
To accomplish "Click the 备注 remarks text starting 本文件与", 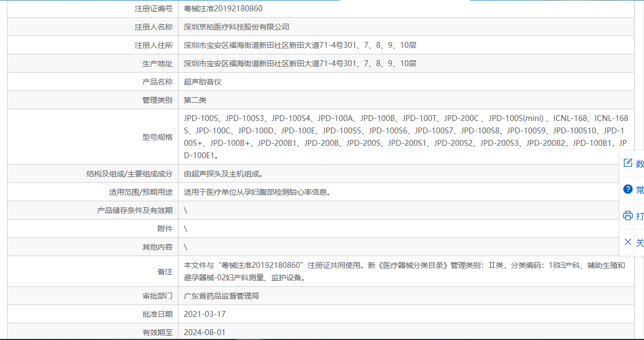I will coord(405,271).
